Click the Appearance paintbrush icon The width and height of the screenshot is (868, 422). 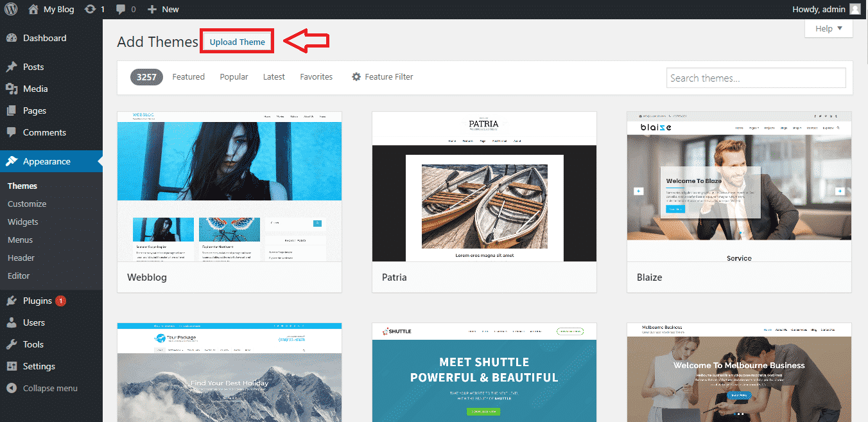coord(12,161)
